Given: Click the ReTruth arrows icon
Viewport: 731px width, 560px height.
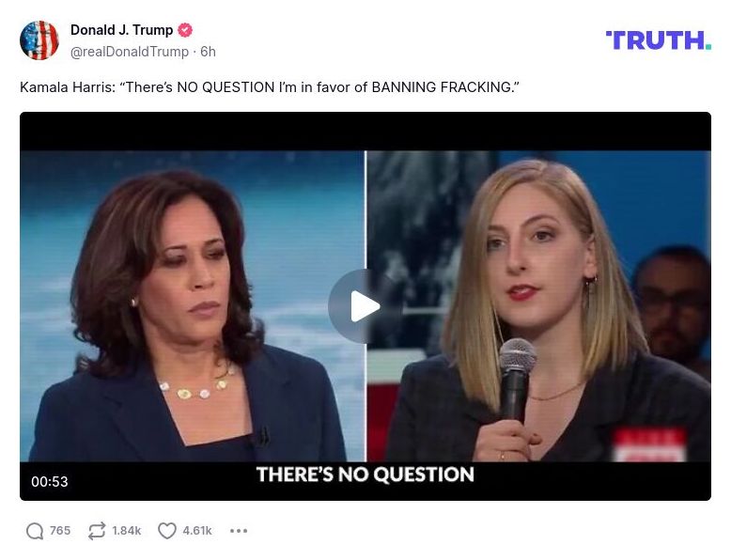Looking at the screenshot, I should point(97,531).
